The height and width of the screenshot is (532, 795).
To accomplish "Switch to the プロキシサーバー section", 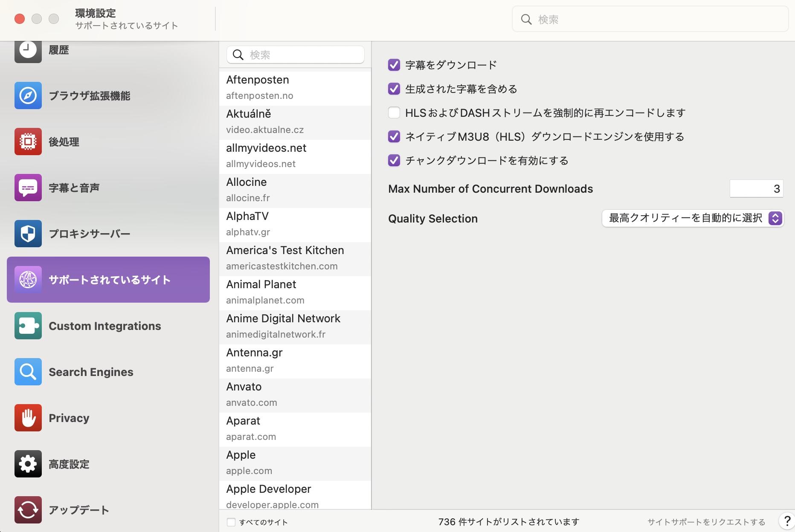I will tap(108, 234).
